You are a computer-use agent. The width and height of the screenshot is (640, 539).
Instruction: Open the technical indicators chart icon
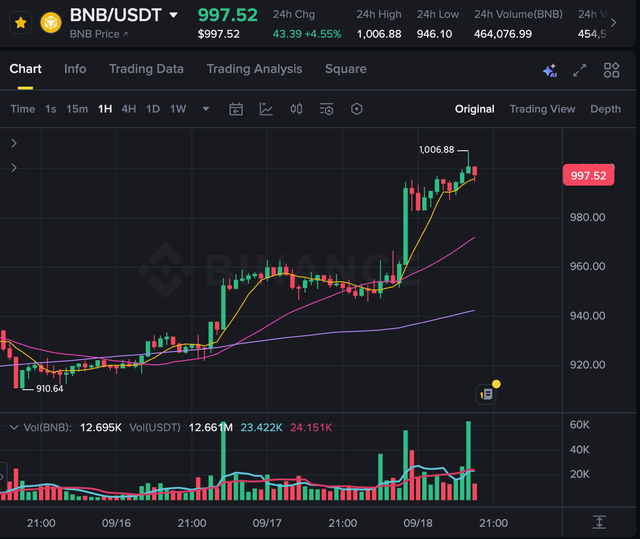click(266, 109)
